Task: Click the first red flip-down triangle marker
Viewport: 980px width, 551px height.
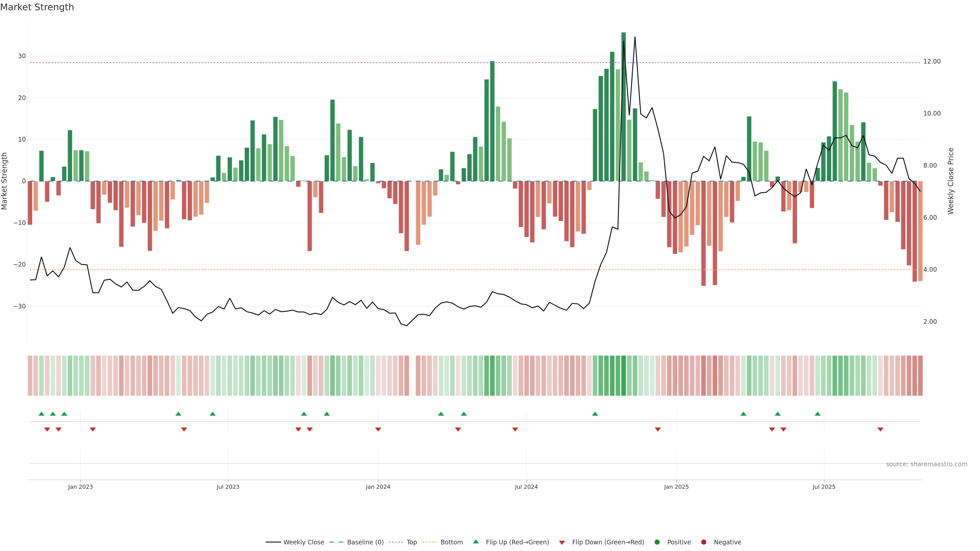Action: (x=47, y=429)
